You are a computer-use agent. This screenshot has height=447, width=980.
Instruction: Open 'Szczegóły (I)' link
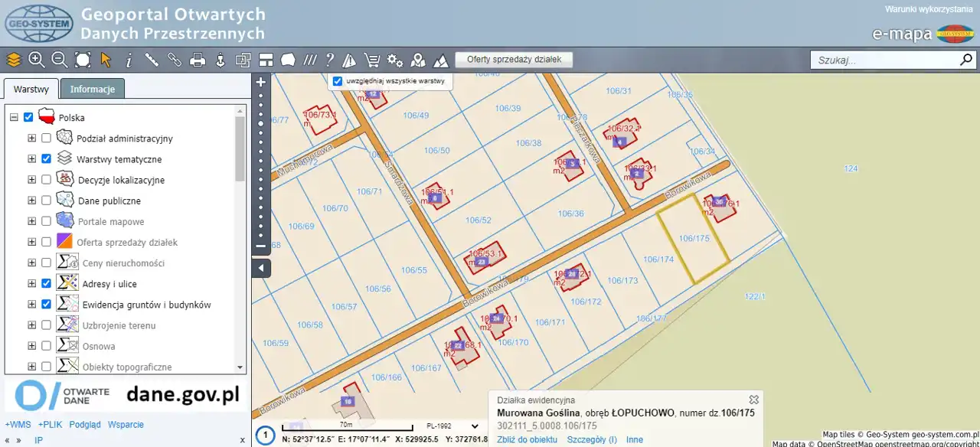[x=592, y=439]
